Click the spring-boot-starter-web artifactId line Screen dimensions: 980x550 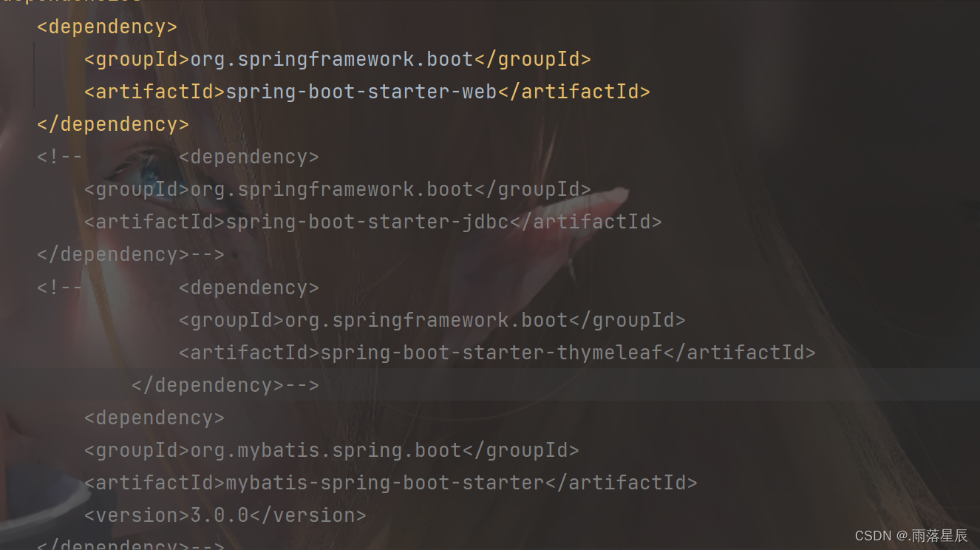click(x=367, y=92)
